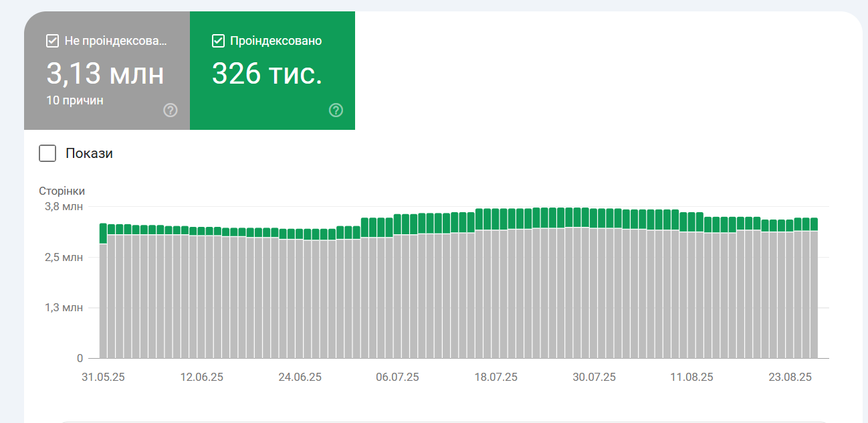Click the 23.08.25 date label
The width and height of the screenshot is (868, 423).
(x=790, y=377)
